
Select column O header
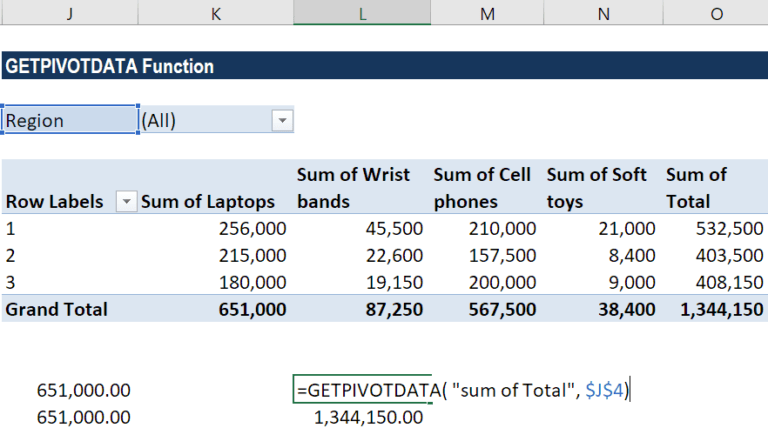[x=714, y=13]
